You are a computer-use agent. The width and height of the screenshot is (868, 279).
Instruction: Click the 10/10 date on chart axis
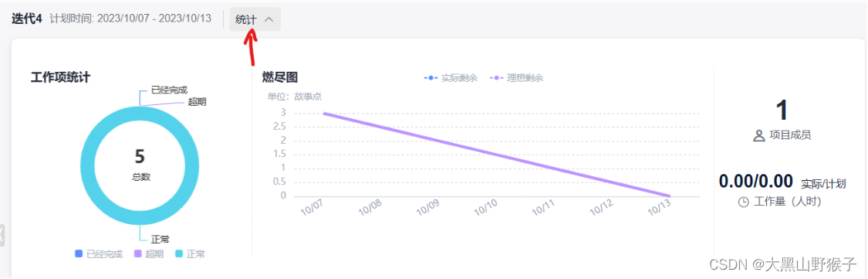click(x=486, y=208)
